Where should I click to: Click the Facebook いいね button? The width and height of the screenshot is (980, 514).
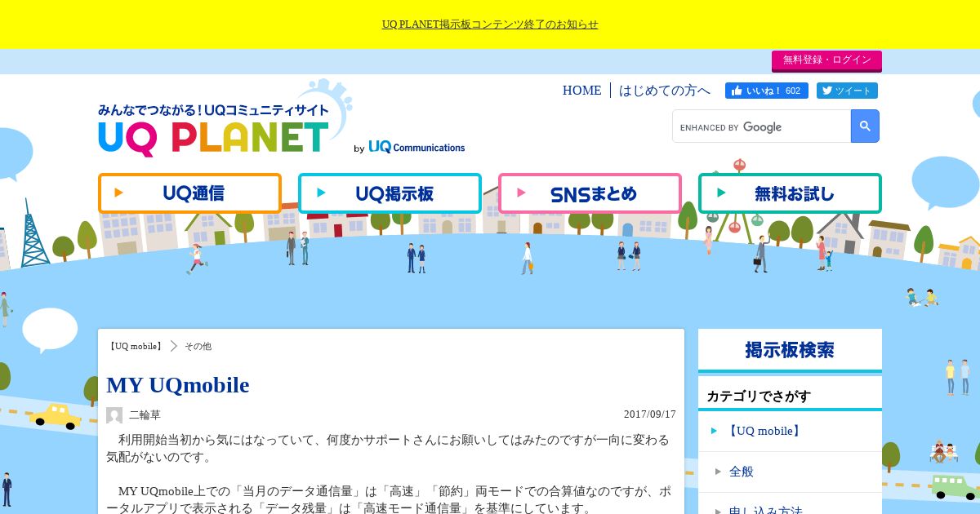coord(767,91)
